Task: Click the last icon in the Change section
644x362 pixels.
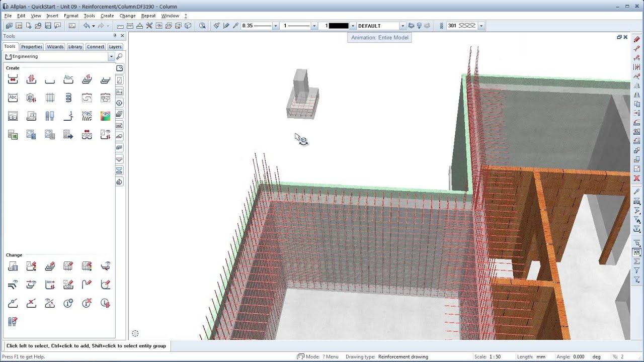Action: [x=13, y=322]
